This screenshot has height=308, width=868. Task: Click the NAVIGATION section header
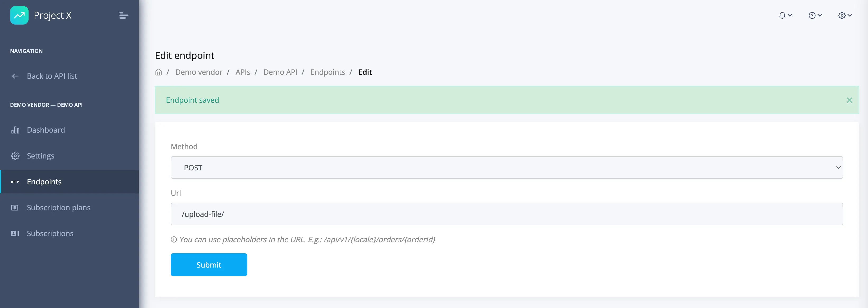26,51
